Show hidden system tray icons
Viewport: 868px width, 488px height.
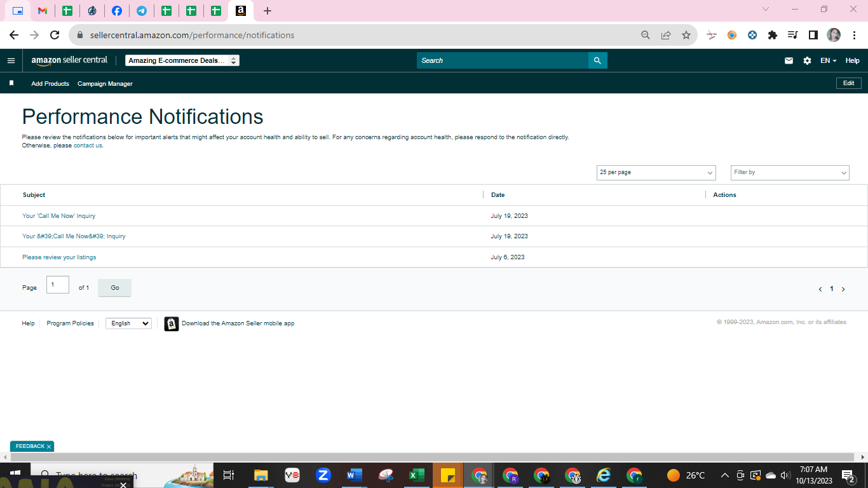point(725,475)
